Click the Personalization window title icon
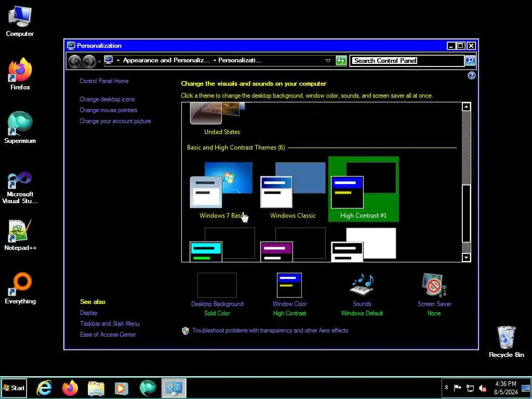 (71, 46)
